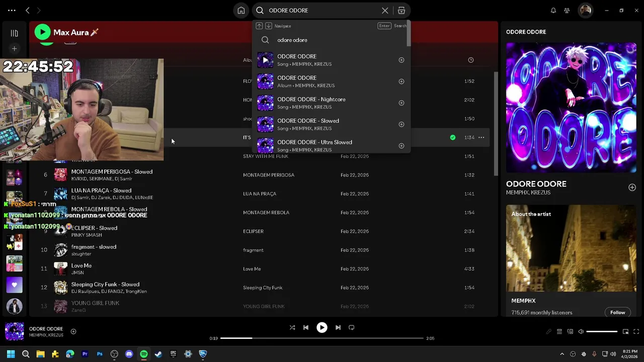
Task: Open ODORE ODORE cover art in right panel
Action: tap(571, 108)
